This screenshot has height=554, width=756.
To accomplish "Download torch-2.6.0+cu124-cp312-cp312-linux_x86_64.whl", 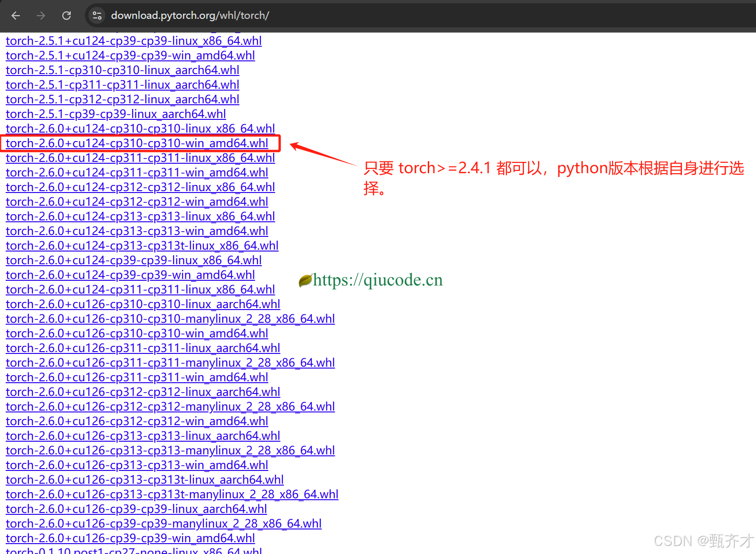I will 140,187.
